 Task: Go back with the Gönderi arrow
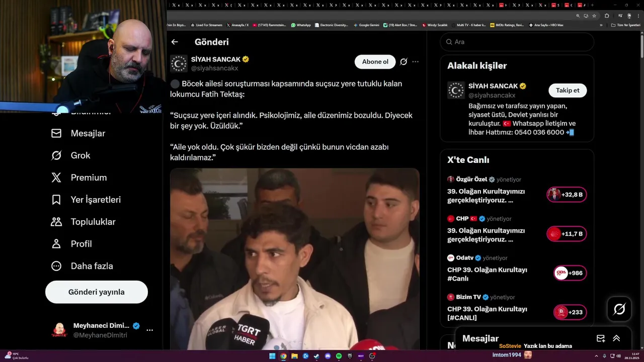(x=175, y=42)
